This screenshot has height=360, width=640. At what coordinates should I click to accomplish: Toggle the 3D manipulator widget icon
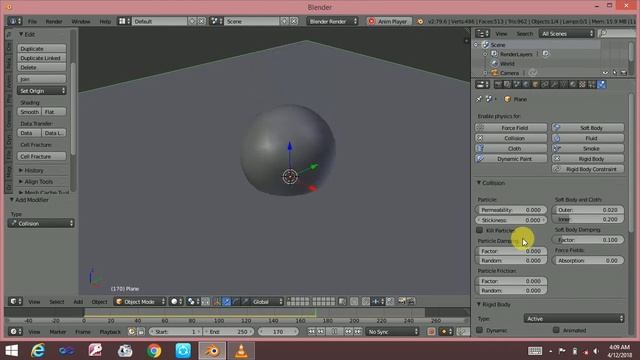217,302
